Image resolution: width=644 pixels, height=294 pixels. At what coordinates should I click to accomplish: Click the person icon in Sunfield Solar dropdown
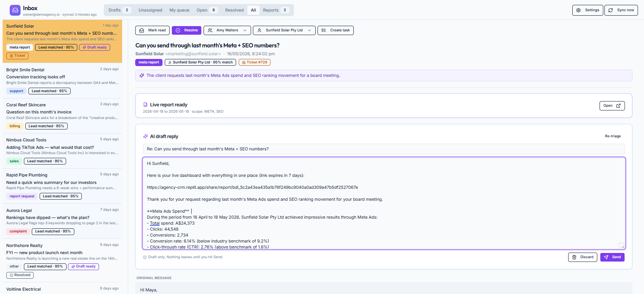[259, 30]
